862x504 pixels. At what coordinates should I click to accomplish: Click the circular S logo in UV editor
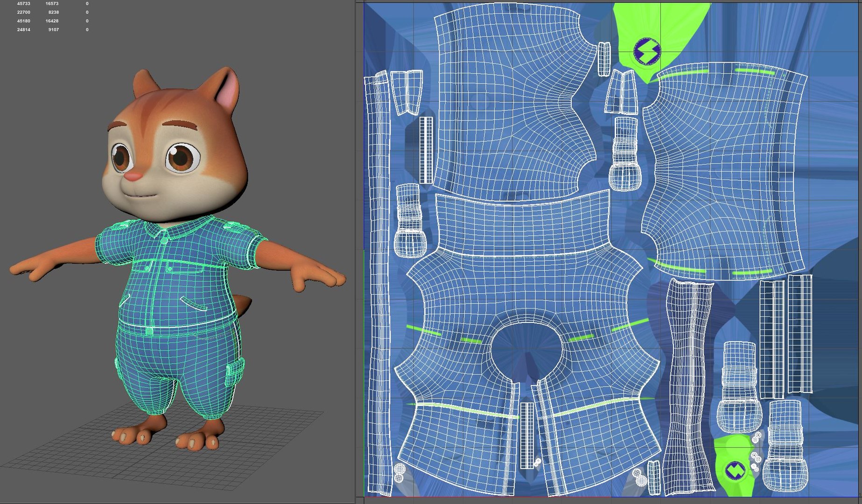pos(647,51)
